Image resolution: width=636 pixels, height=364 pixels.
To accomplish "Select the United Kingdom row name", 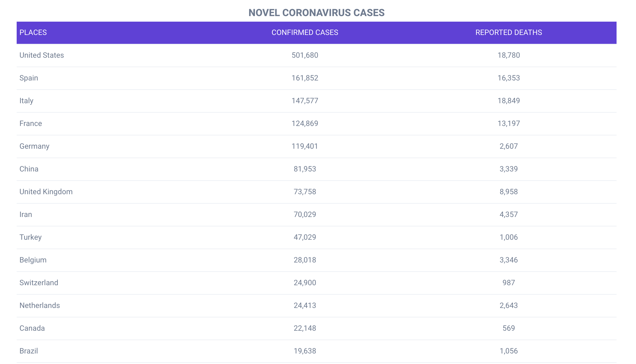I will [46, 192].
